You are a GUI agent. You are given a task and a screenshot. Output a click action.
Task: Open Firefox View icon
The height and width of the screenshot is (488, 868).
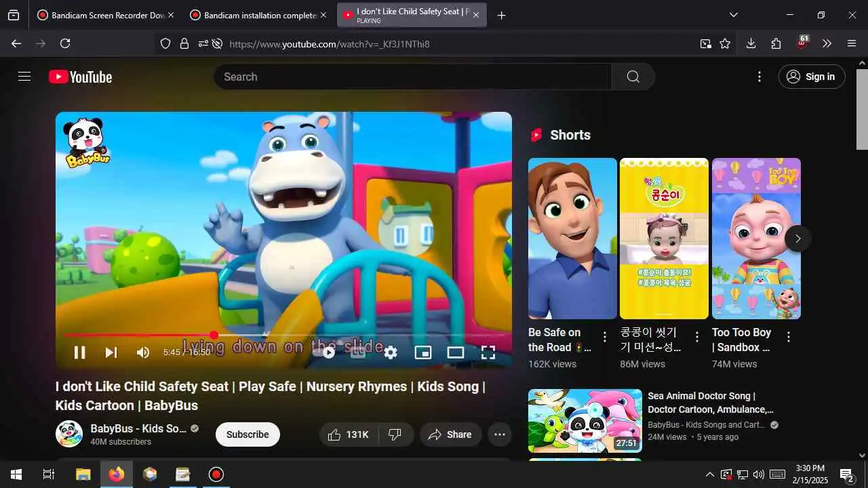click(14, 15)
